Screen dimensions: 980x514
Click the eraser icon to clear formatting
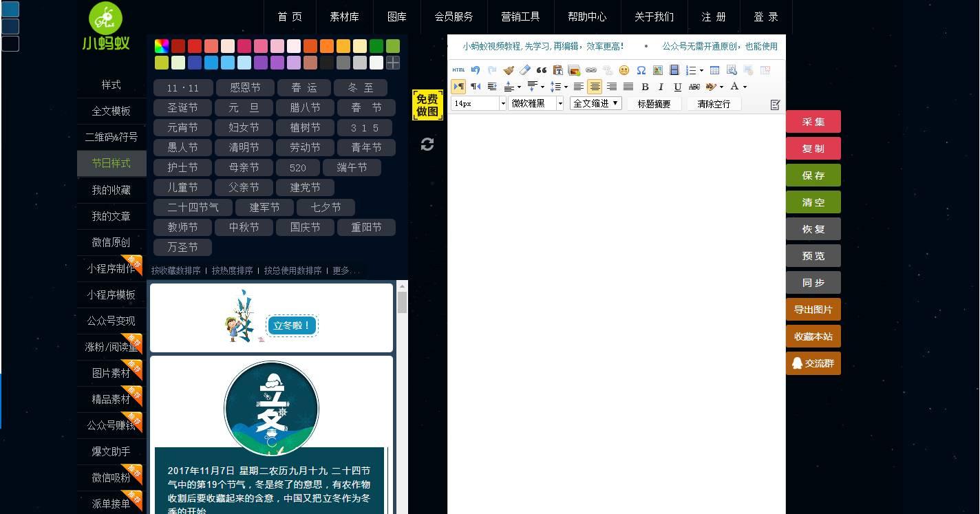525,70
